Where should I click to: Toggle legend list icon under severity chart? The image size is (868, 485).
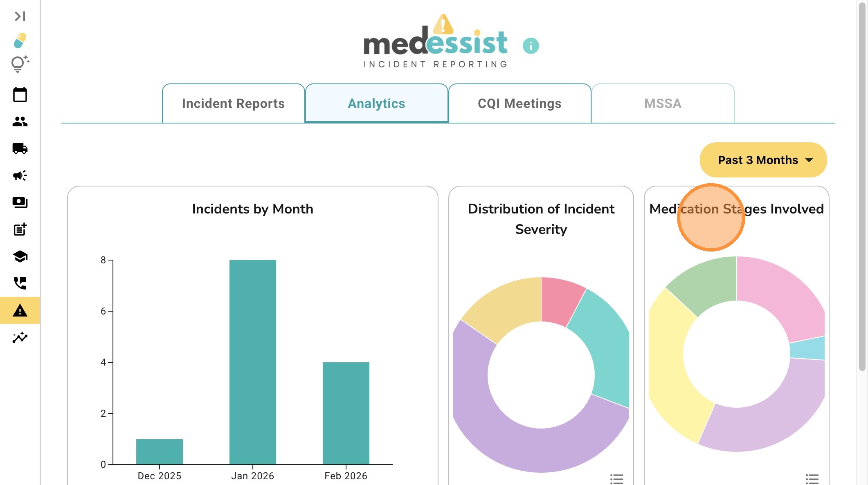coord(616,479)
